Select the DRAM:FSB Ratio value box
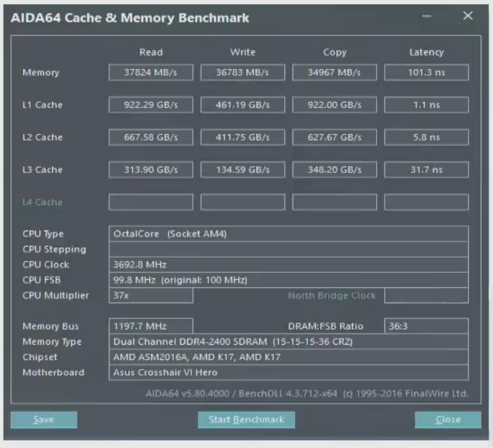This screenshot has width=493, height=448. point(426,326)
